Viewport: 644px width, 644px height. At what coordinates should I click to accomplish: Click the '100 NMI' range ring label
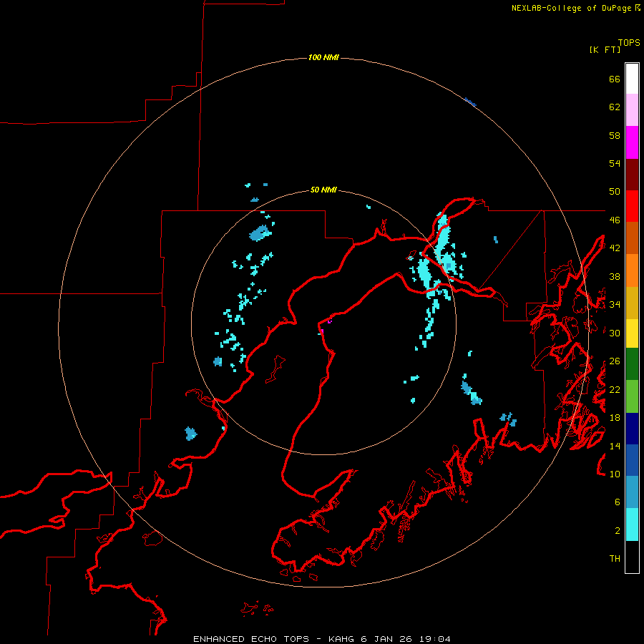click(323, 57)
